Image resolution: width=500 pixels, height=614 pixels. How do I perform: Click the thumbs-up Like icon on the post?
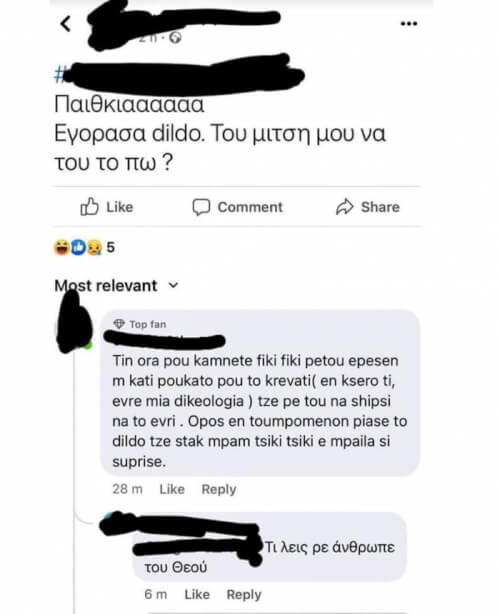pyautogui.click(x=89, y=207)
